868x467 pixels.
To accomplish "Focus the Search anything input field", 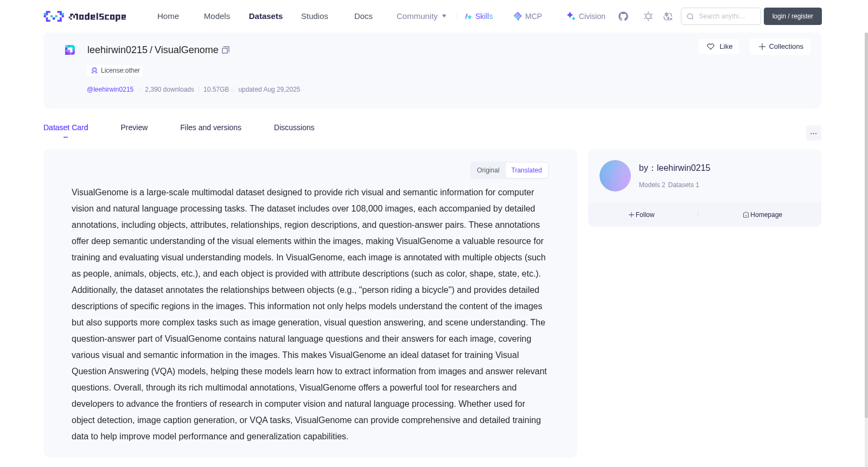I will click(x=721, y=16).
